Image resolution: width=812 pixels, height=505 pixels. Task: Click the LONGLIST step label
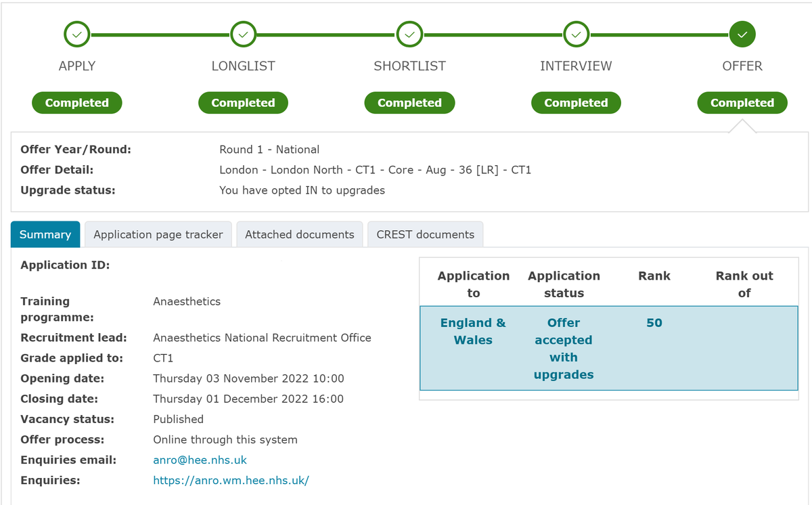point(243,66)
